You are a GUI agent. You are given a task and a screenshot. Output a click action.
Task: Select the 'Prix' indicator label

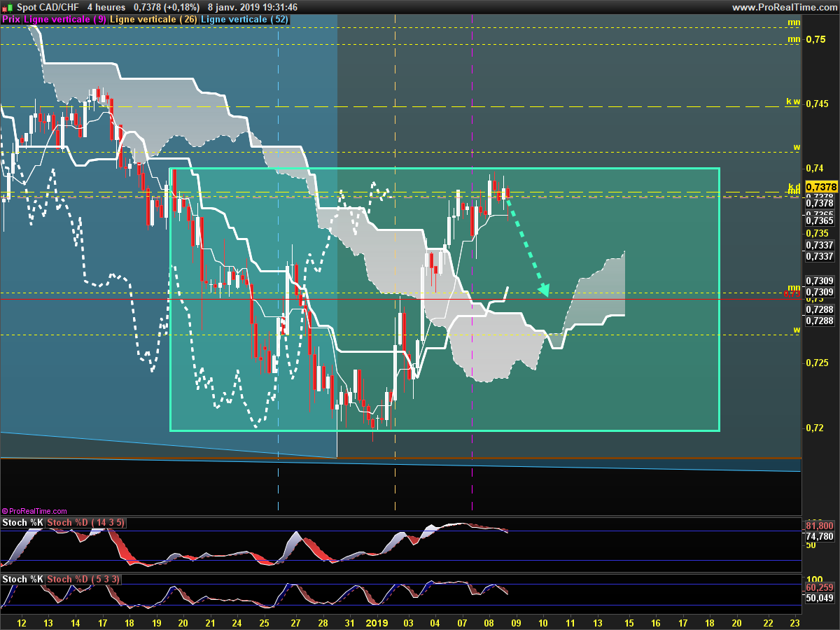[11, 20]
